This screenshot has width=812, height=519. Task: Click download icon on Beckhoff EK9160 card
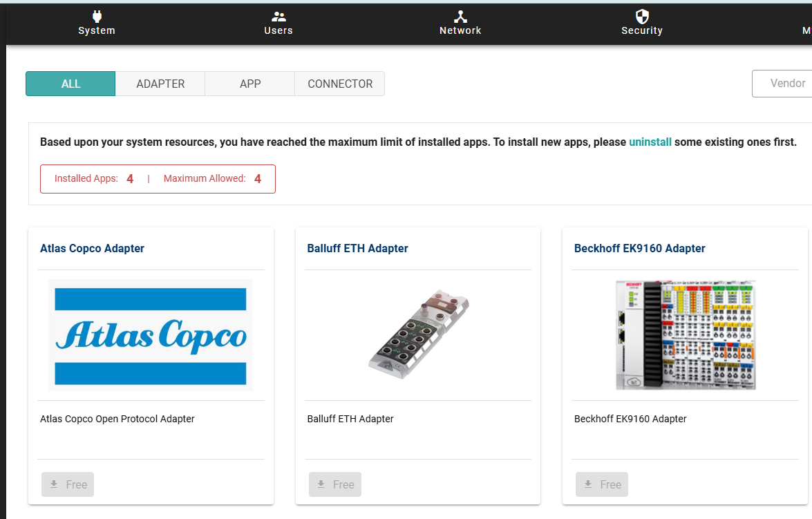click(x=588, y=484)
